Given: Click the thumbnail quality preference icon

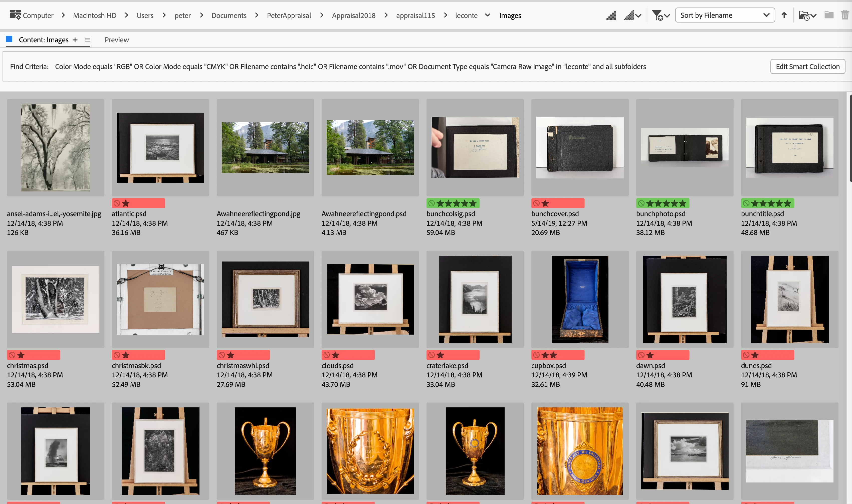Looking at the screenshot, I should click(x=611, y=16).
